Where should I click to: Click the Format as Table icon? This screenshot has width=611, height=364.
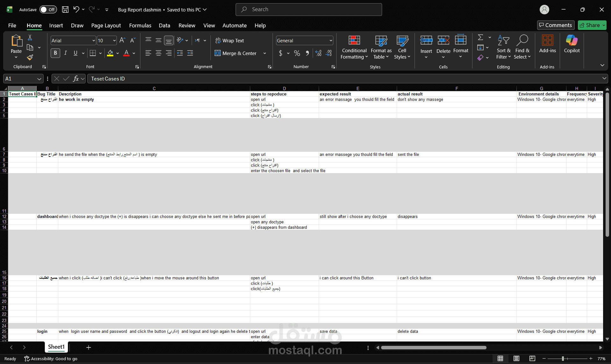381,41
